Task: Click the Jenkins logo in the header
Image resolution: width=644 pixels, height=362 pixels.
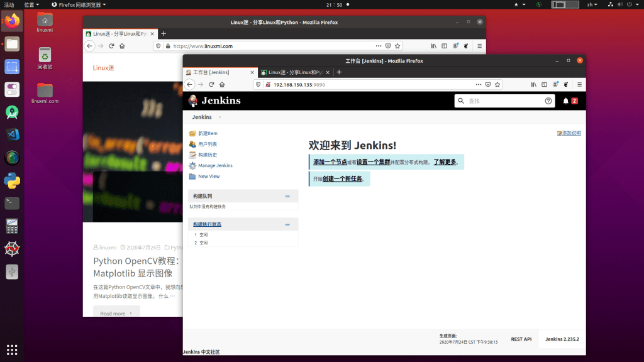Action: [x=214, y=101]
